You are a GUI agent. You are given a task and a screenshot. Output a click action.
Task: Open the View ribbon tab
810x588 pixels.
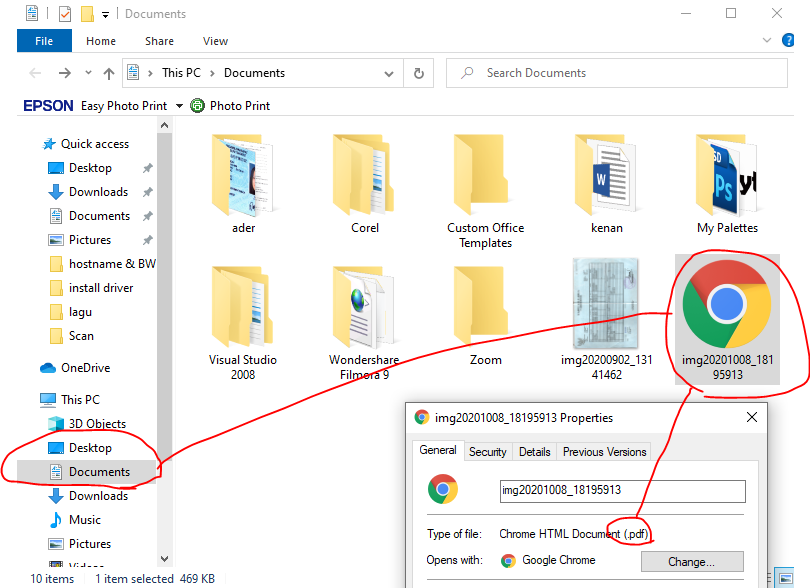pyautogui.click(x=215, y=41)
